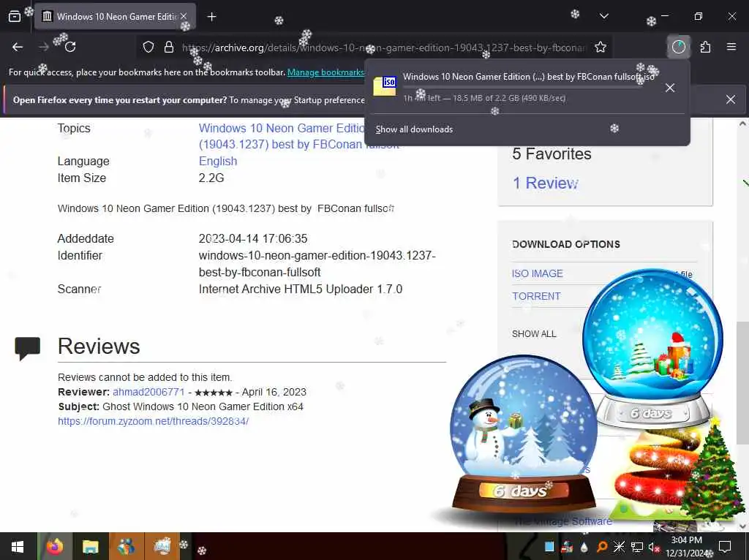Screen dimensions: 749x560
Task: Open reviewer ahmad2006771 profile link
Action: (x=148, y=392)
